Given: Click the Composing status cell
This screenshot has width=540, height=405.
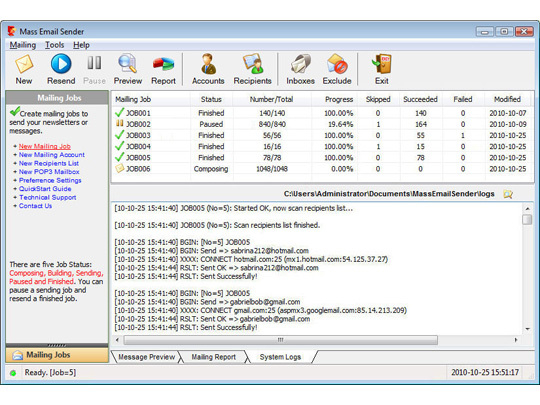Looking at the screenshot, I should (211, 169).
